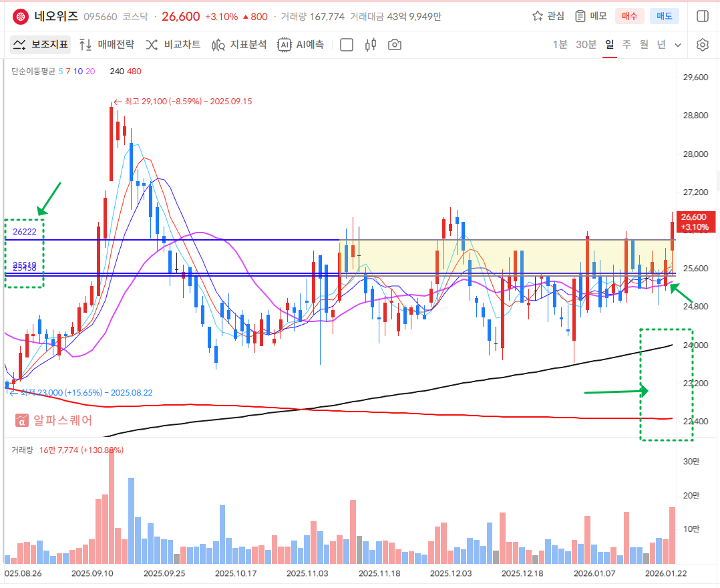The width and height of the screenshot is (720, 588).
Task: Toggle the square checkbox in the toolbar
Action: [x=347, y=45]
